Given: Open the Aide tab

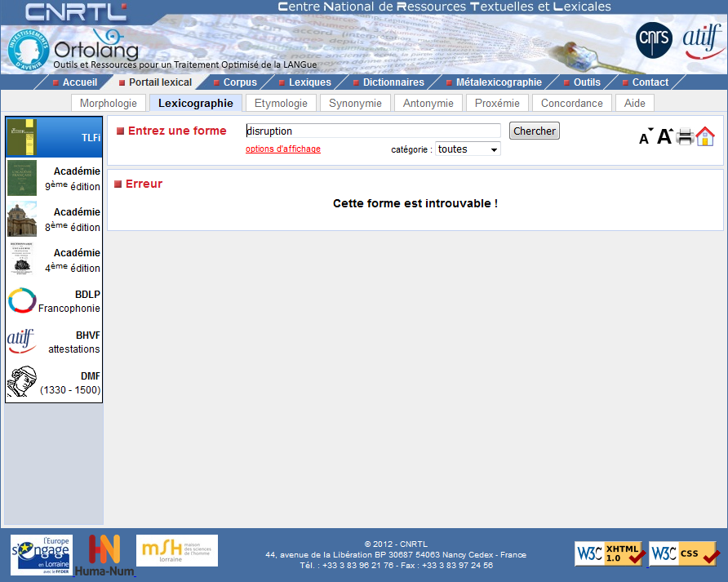Looking at the screenshot, I should [635, 103].
